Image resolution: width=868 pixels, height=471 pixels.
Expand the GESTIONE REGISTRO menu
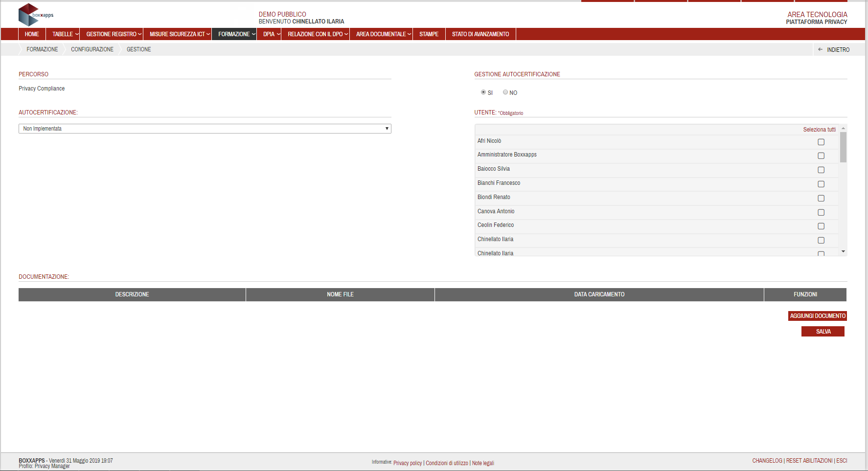point(112,34)
